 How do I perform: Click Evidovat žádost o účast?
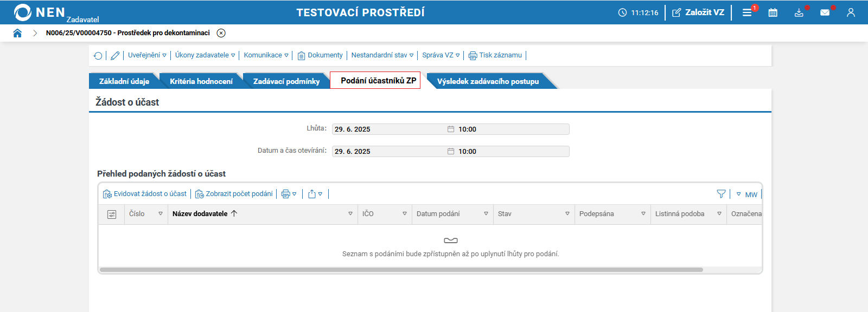145,194
